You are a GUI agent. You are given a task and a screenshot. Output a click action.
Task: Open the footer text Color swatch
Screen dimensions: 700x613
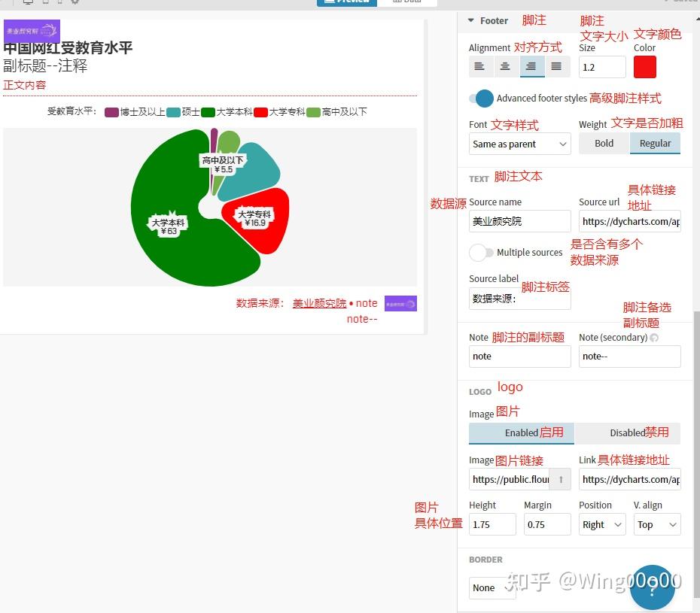[x=645, y=67]
